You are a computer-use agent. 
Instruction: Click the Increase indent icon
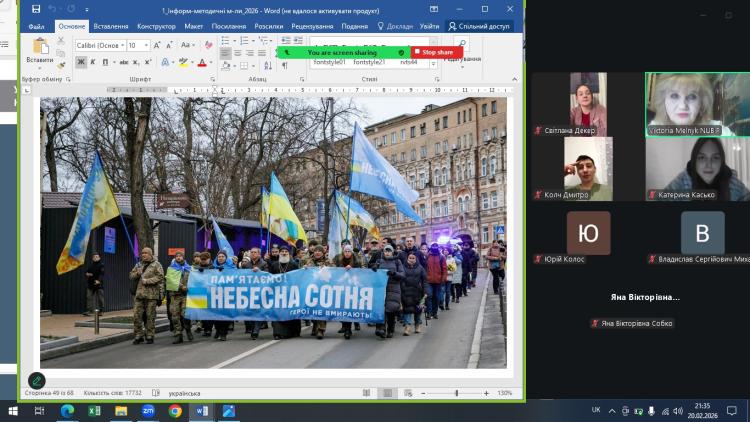[x=298, y=40]
